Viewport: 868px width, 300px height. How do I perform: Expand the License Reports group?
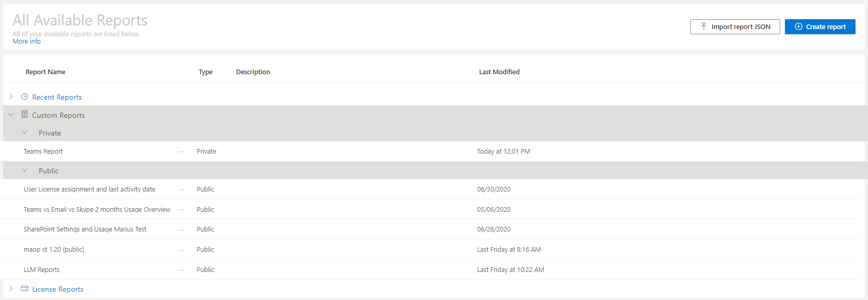pyautogui.click(x=11, y=289)
